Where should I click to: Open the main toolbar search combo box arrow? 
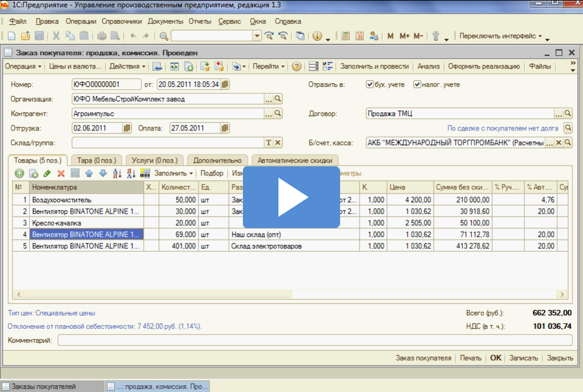click(x=257, y=36)
